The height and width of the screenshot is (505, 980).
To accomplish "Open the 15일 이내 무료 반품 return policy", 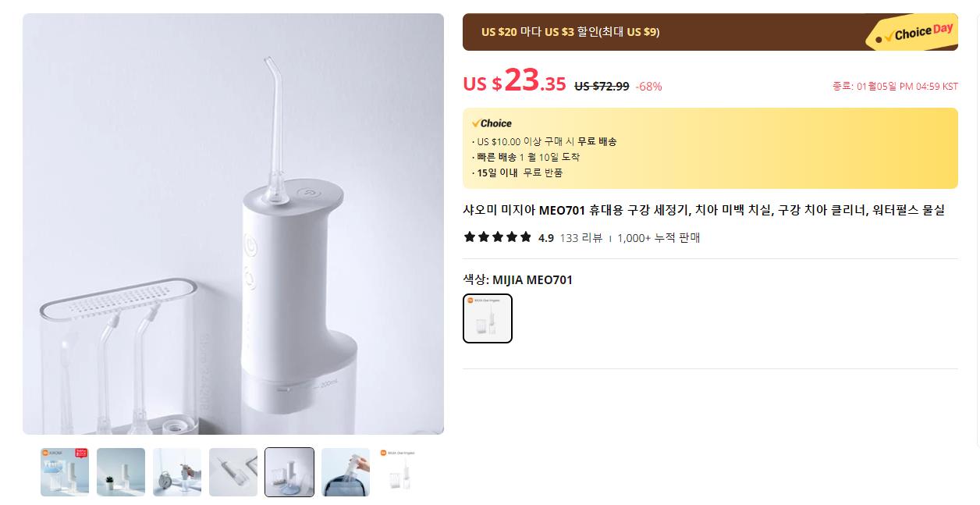I will (520, 172).
